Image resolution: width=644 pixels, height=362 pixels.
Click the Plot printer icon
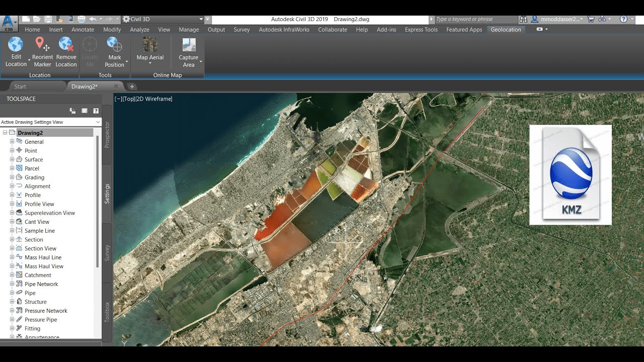click(x=81, y=19)
